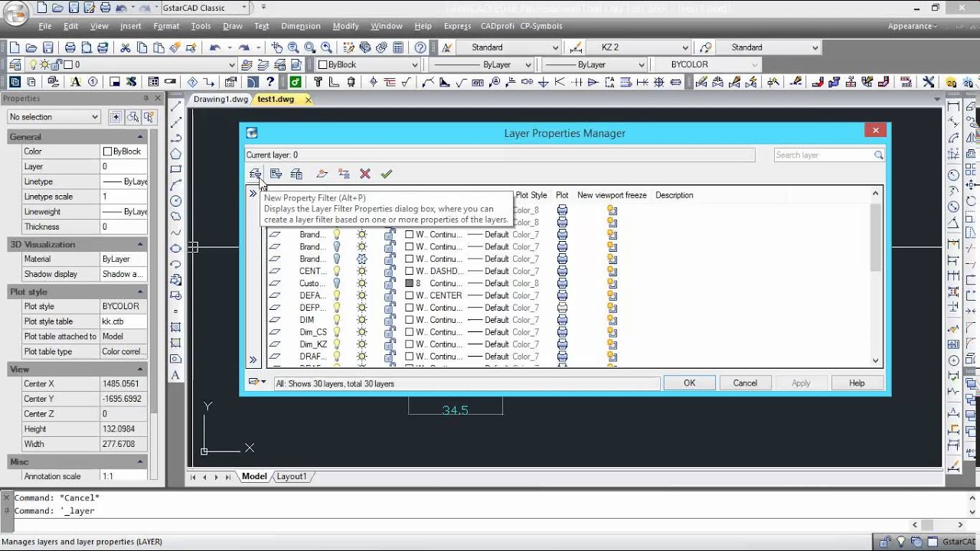This screenshot has width=980, height=551.
Task: Open the Express menu
Action: (457, 26)
